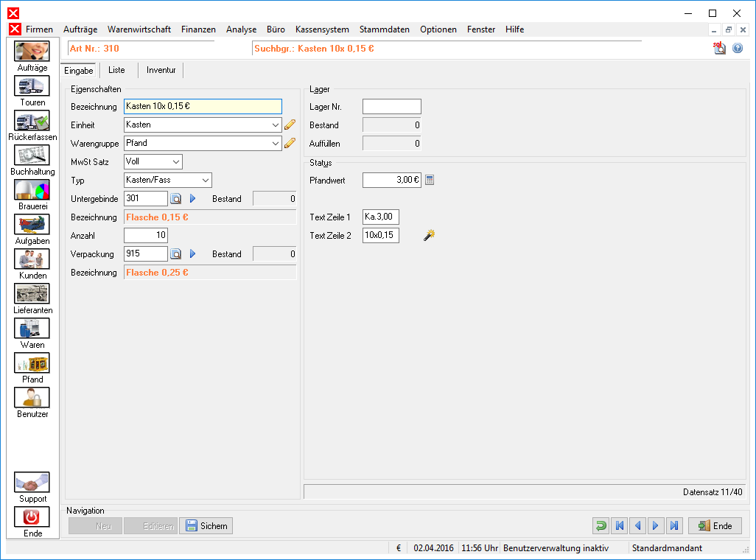Click the magic wand icon beside Text Zeile 2

pyautogui.click(x=429, y=235)
